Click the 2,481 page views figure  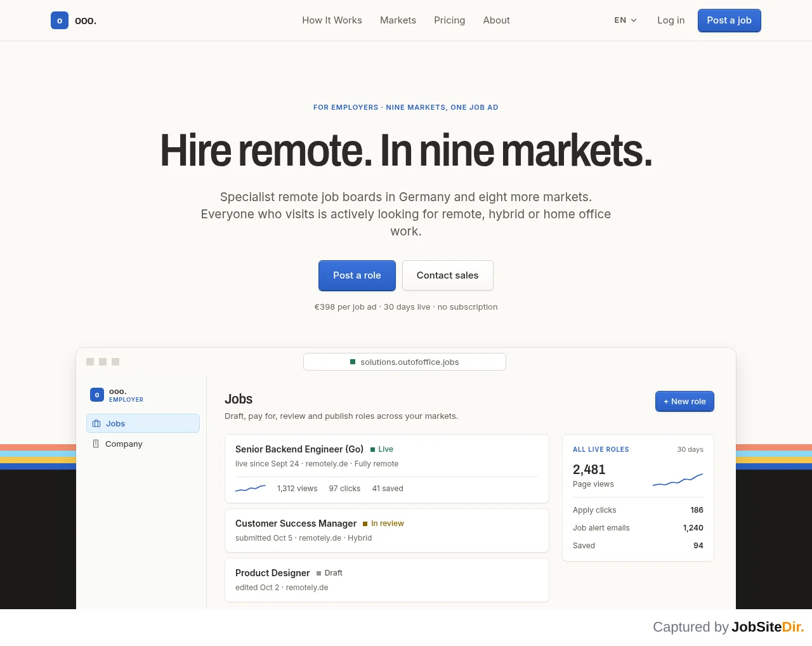589,470
